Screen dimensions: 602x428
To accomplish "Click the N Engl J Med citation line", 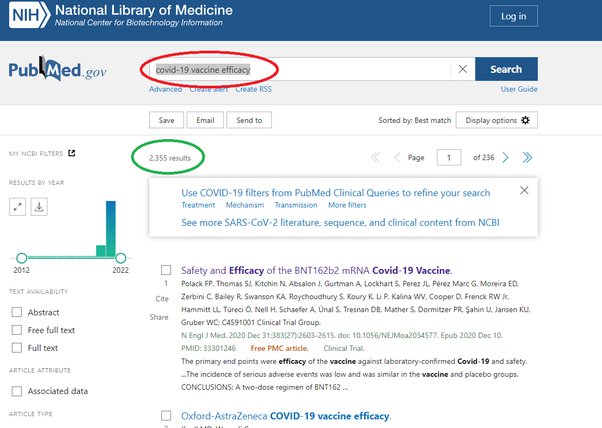I will point(342,335).
